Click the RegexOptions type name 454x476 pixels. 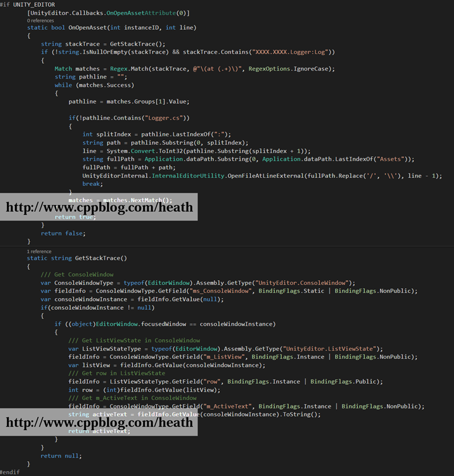click(269, 69)
